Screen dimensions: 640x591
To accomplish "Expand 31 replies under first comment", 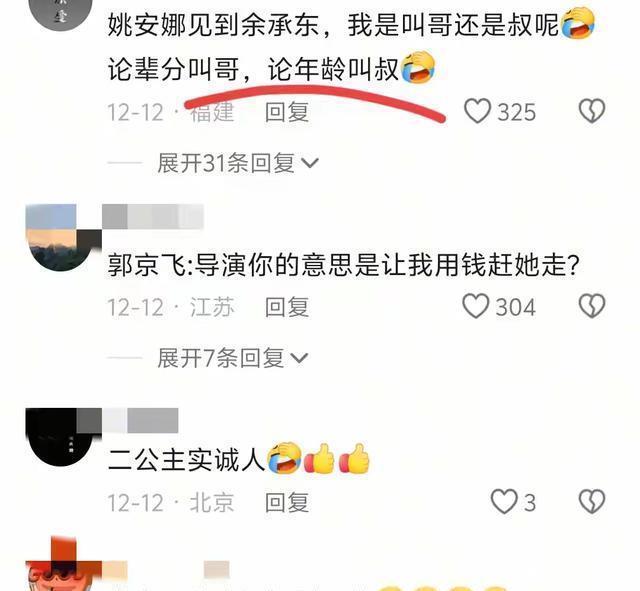I will click(238, 163).
